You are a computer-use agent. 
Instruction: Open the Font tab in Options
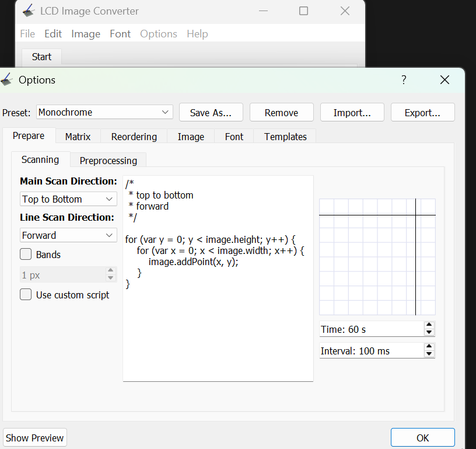click(234, 137)
